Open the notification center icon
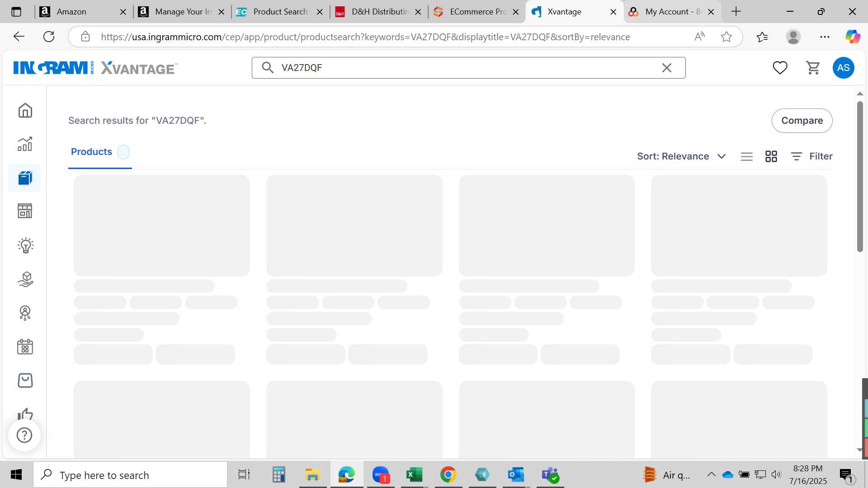 [846, 475]
